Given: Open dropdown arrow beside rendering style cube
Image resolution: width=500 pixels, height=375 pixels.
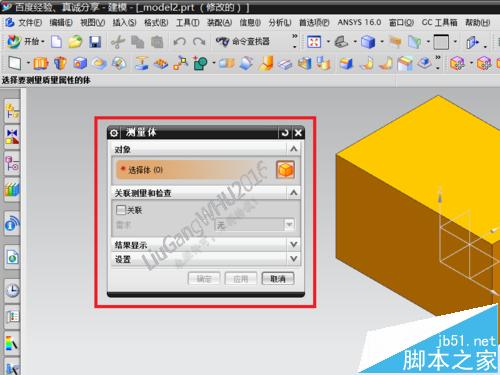Looking at the screenshot, I should (382, 42).
